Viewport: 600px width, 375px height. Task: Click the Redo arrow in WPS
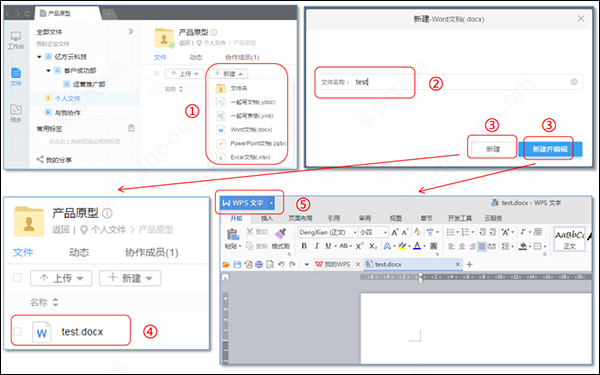tap(292, 264)
